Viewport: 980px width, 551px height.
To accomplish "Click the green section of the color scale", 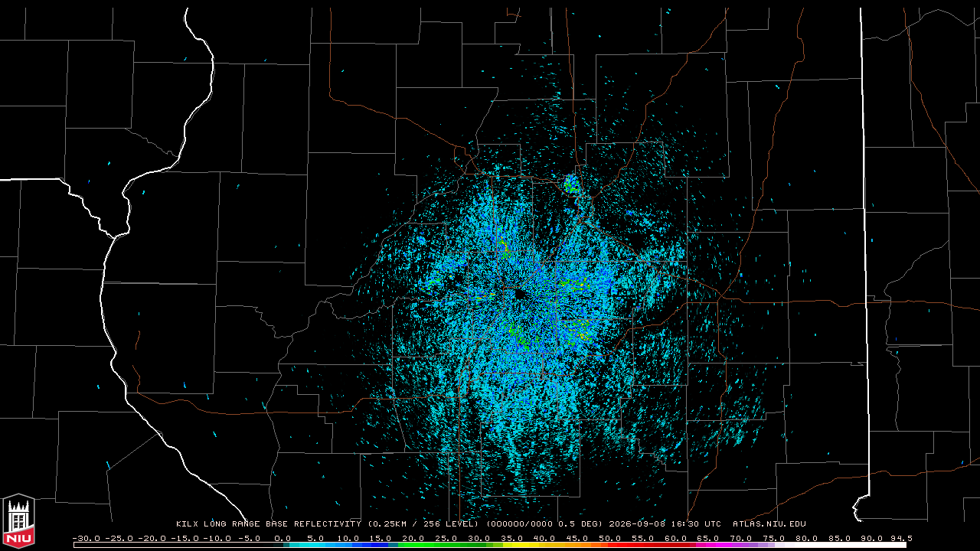I will click(444, 545).
